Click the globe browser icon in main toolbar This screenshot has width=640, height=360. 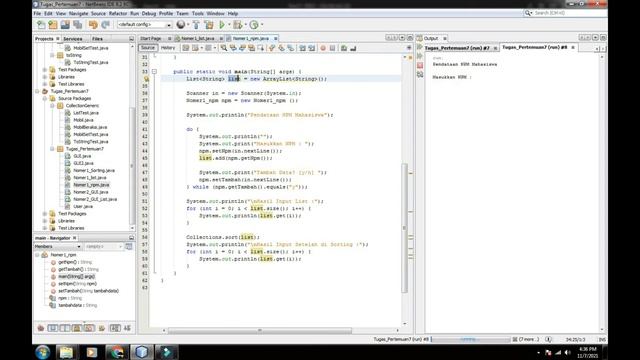(x=181, y=24)
